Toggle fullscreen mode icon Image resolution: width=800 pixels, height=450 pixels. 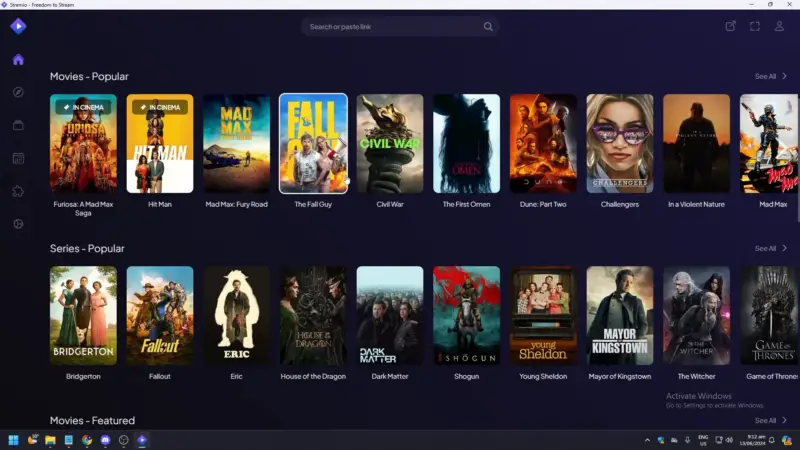755,26
